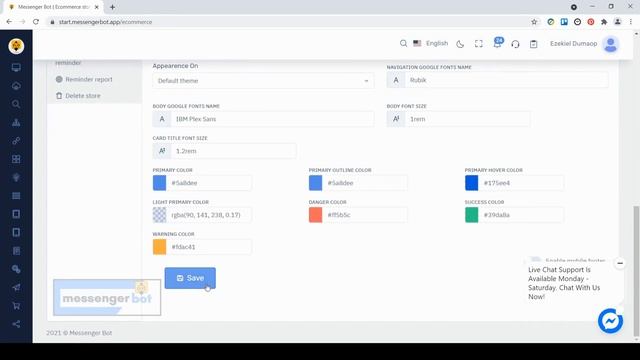Open notifications with the 24 badge
Screen dimensions: 640x360
point(498,43)
